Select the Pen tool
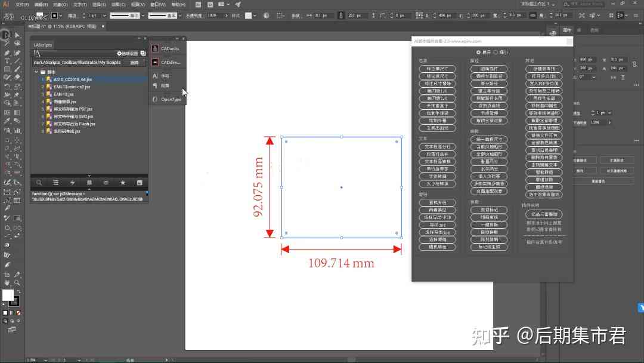The width and height of the screenshot is (644, 363). tap(7, 53)
